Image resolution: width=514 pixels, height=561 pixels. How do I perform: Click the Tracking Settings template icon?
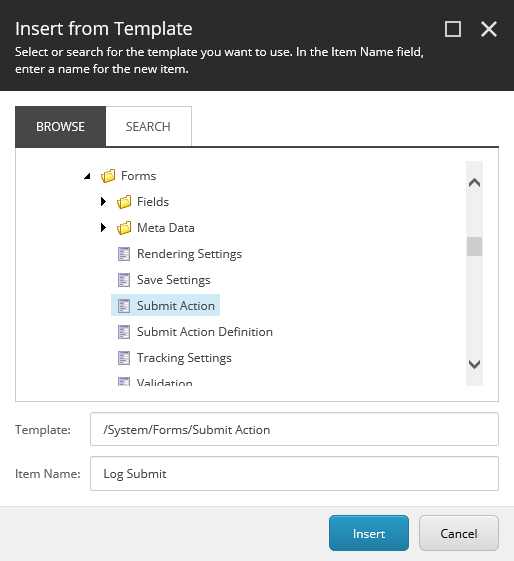[x=124, y=358]
